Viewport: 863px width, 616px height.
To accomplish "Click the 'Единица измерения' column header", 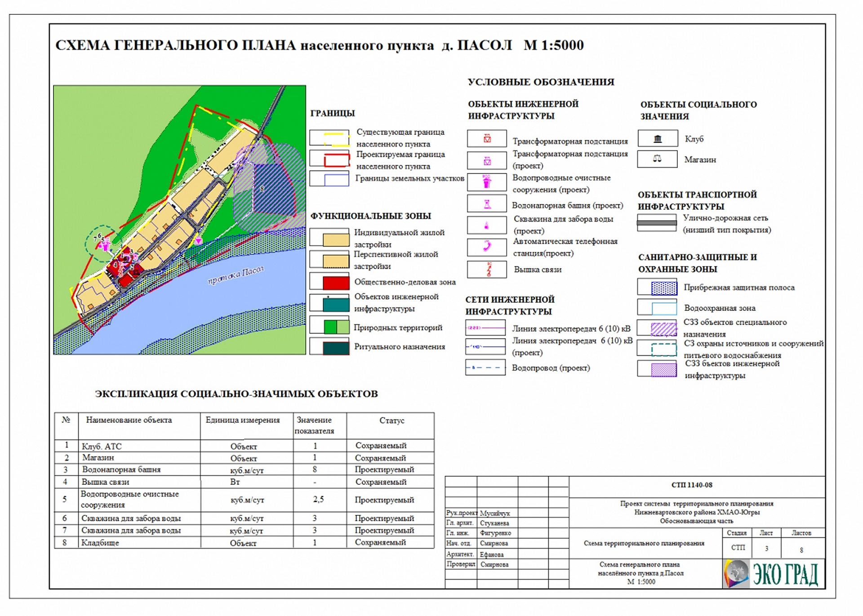I will click(243, 420).
